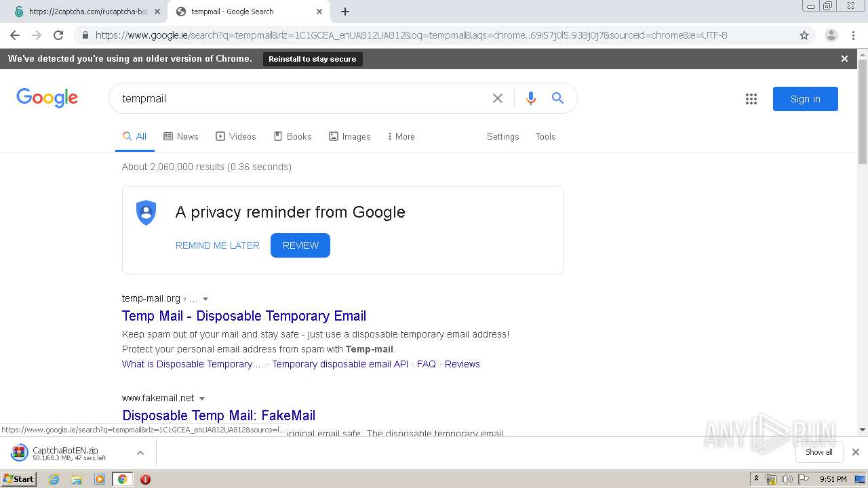The image size is (868, 488).
Task: Click Show all downloads button
Action: (818, 452)
